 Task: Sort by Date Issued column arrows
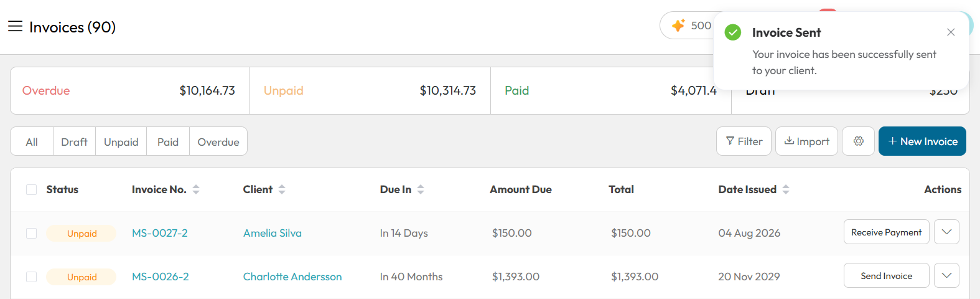(x=786, y=189)
